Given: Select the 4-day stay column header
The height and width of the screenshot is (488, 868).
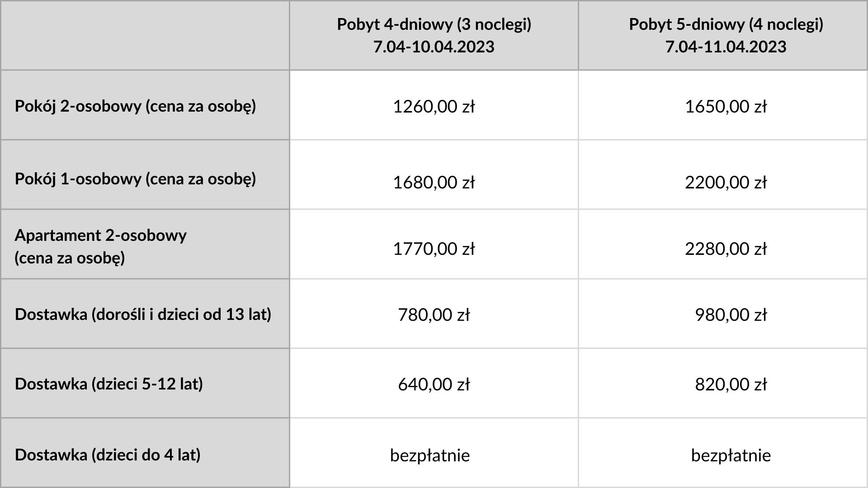Looking at the screenshot, I should click(x=434, y=35).
